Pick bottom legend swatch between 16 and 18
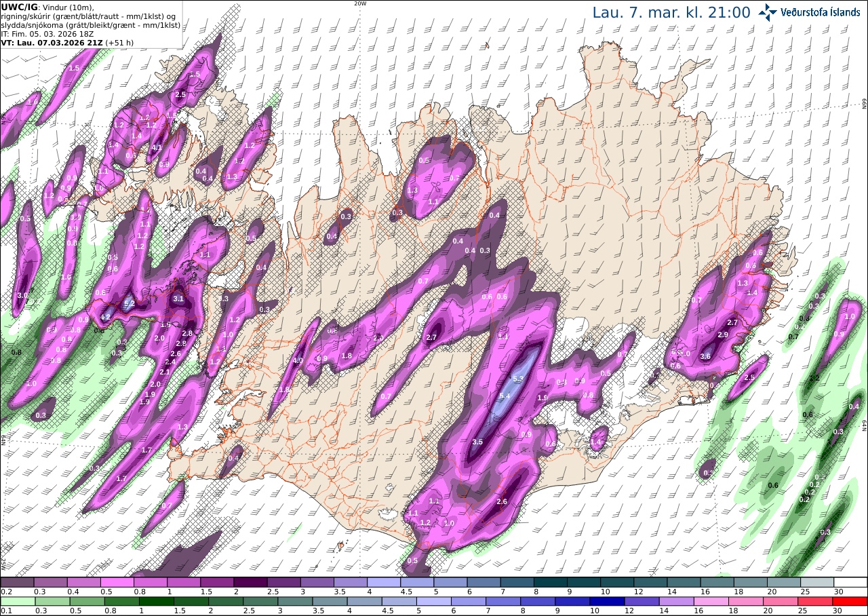The image size is (868, 616). pyautogui.click(x=712, y=601)
